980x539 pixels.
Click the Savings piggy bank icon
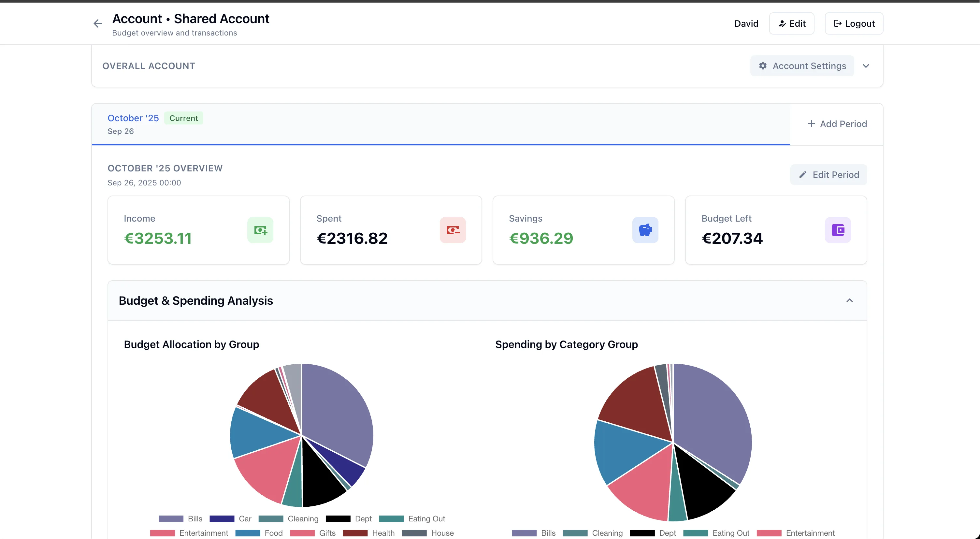pos(645,230)
